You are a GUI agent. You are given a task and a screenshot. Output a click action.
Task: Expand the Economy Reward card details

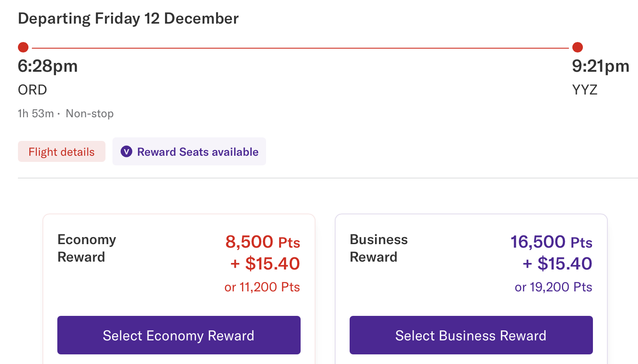pyautogui.click(x=179, y=271)
